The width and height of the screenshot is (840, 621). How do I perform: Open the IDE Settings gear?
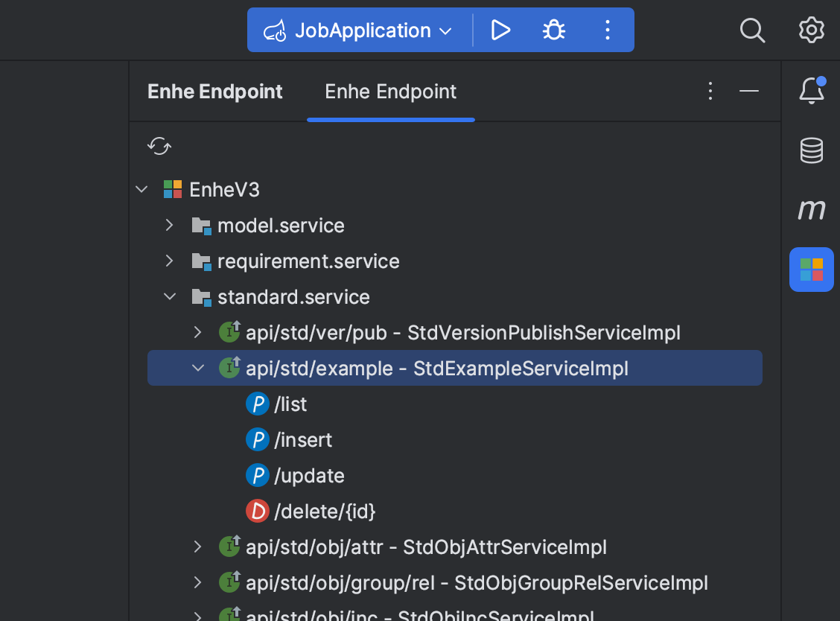tap(811, 31)
